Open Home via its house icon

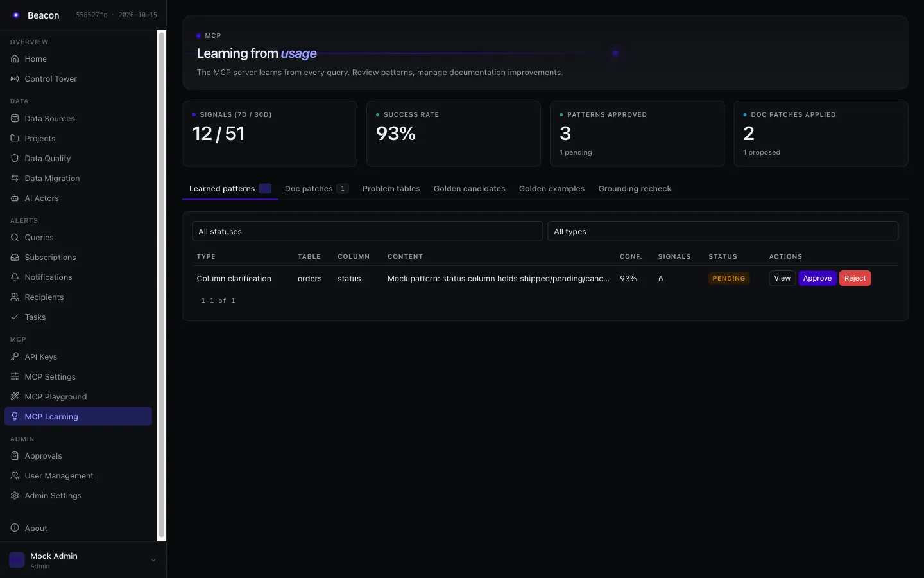[15, 58]
